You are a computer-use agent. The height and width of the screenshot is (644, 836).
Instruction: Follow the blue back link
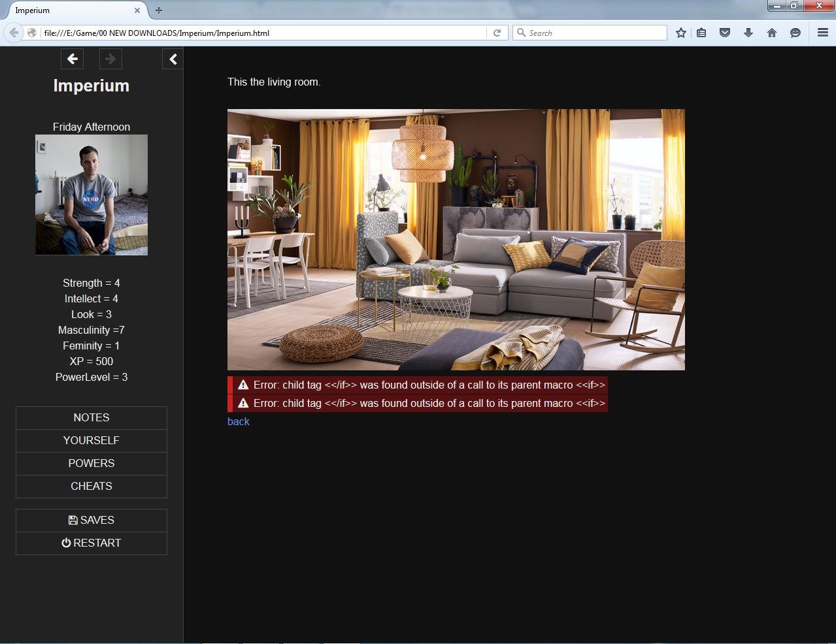(x=239, y=422)
